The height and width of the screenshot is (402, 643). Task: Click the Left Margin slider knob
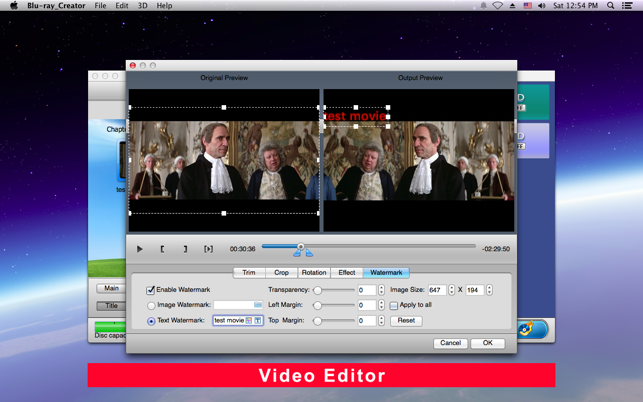[x=317, y=306]
